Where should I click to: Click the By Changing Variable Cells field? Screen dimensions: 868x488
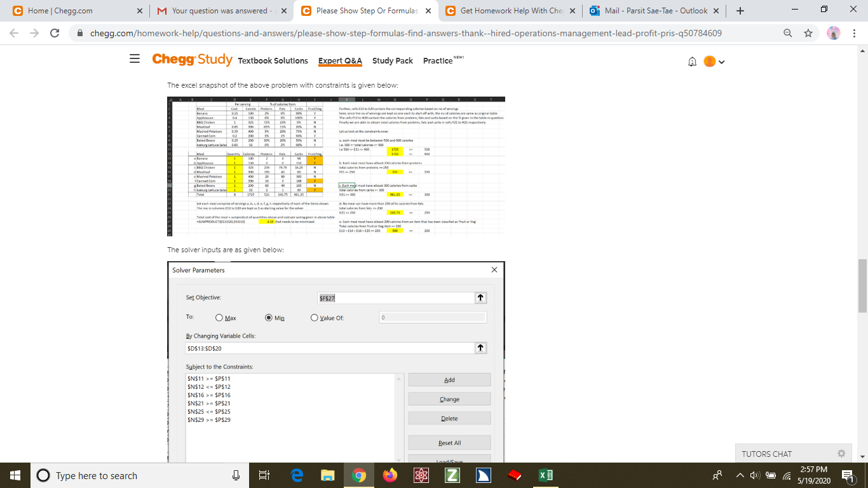point(331,348)
